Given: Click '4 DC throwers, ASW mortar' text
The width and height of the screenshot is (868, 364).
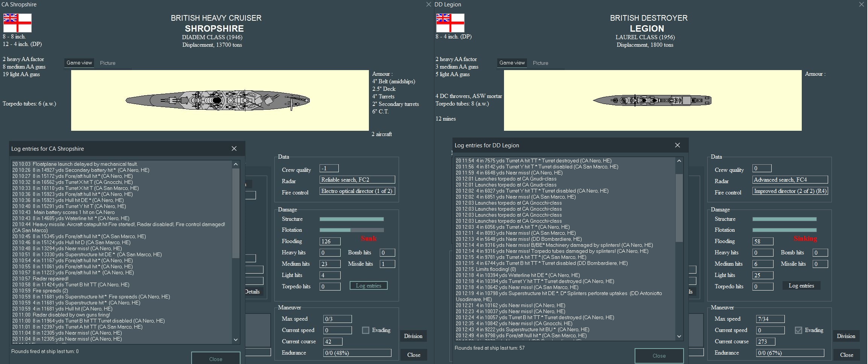Looking at the screenshot, I should [x=469, y=96].
